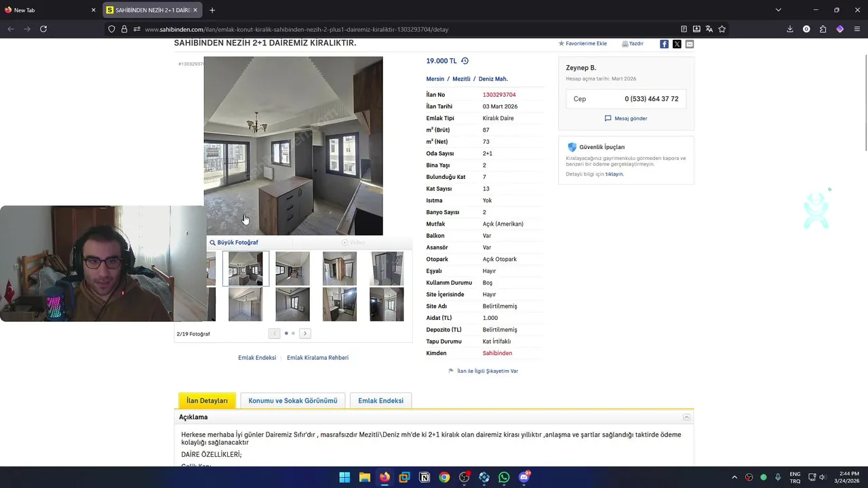
Task: Click the purple diamond extension icon
Action: (x=840, y=29)
